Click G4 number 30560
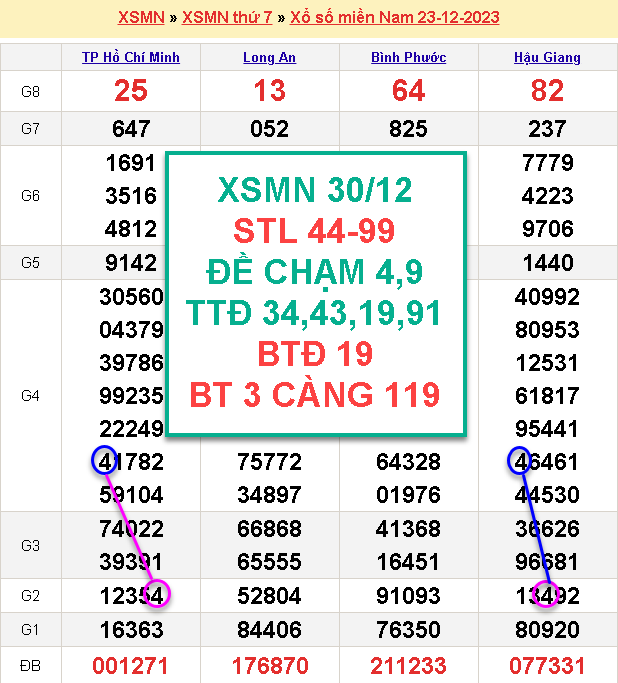This screenshot has height=683, width=618. (132, 297)
